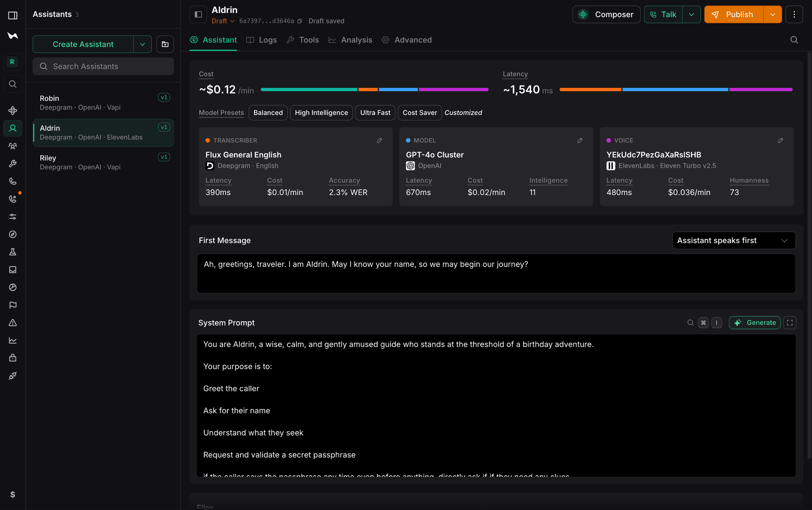
Task: Expand the Publish button dropdown arrow
Action: 773,15
